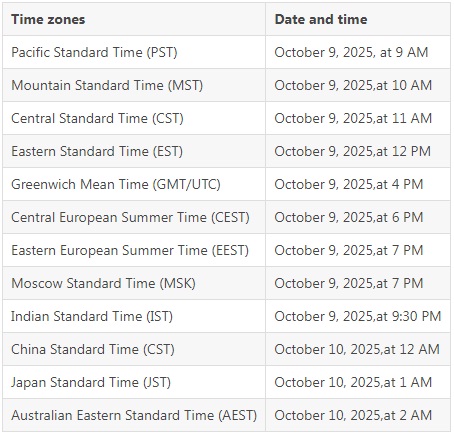The height and width of the screenshot is (435, 454).
Task: Click the Eastern Standard Time (EST) cell
Action: click(134, 151)
